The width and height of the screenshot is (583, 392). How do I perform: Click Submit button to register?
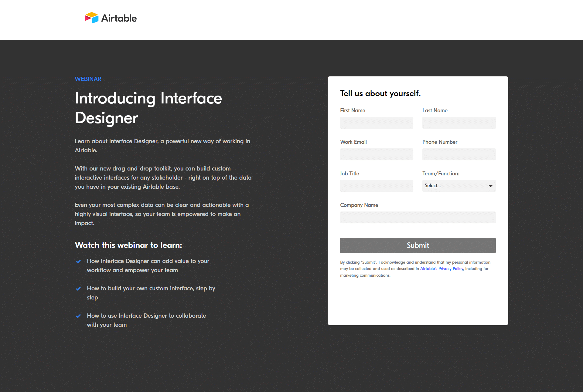(418, 245)
